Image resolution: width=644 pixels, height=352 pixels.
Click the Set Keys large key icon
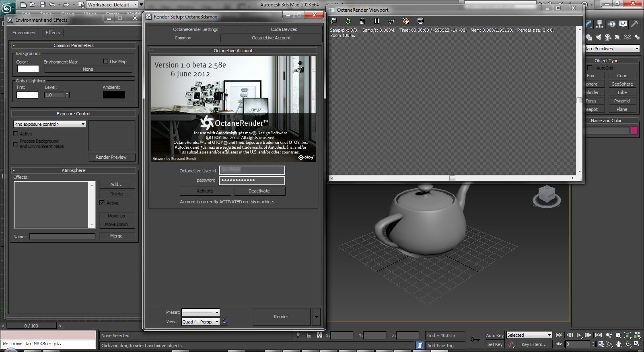pyautogui.click(x=475, y=340)
